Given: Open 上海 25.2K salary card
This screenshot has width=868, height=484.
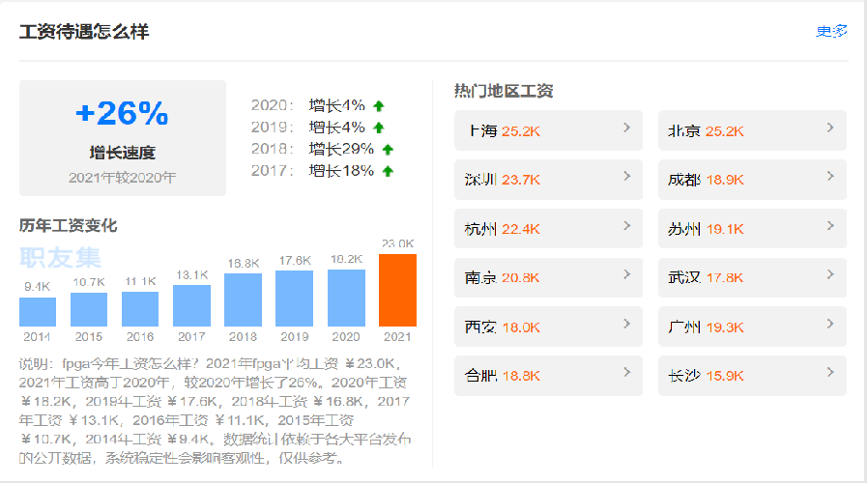Looking at the screenshot, I should pos(548,130).
